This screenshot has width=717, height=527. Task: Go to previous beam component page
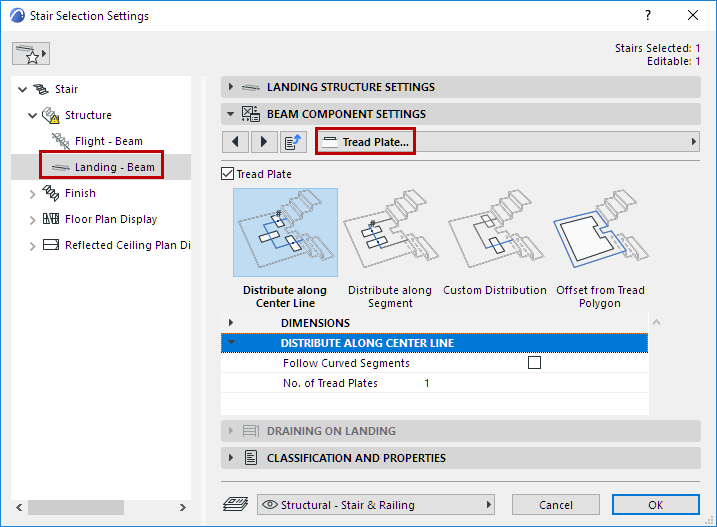(235, 142)
